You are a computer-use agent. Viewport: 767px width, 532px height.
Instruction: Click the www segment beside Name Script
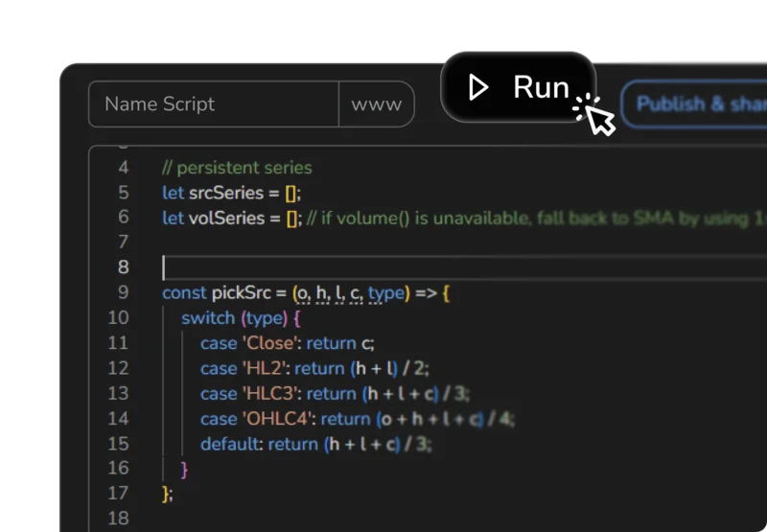(x=377, y=104)
